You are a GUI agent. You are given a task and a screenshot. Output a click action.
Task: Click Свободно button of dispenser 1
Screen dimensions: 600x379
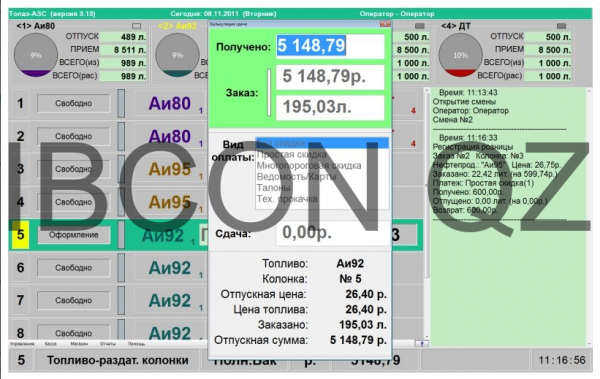(x=73, y=103)
